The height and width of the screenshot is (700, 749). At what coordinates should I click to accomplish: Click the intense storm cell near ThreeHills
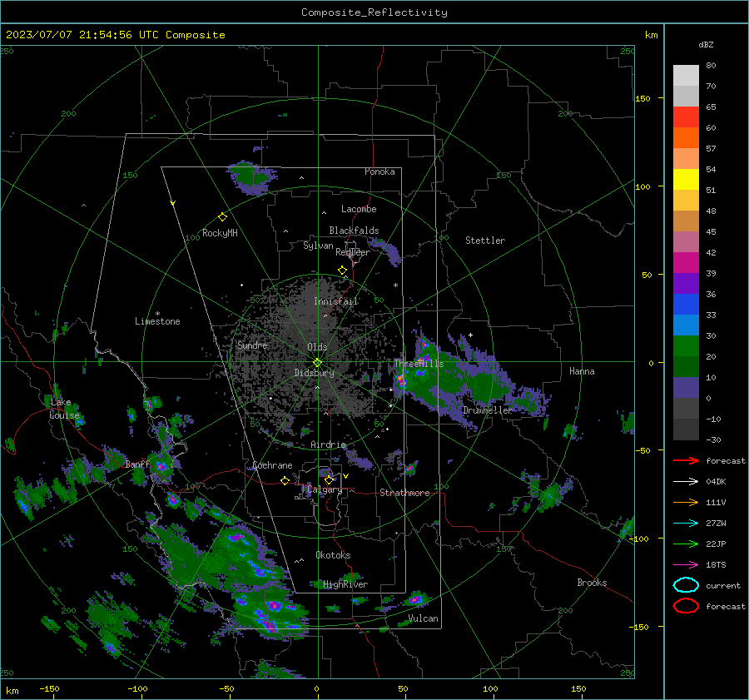401,380
